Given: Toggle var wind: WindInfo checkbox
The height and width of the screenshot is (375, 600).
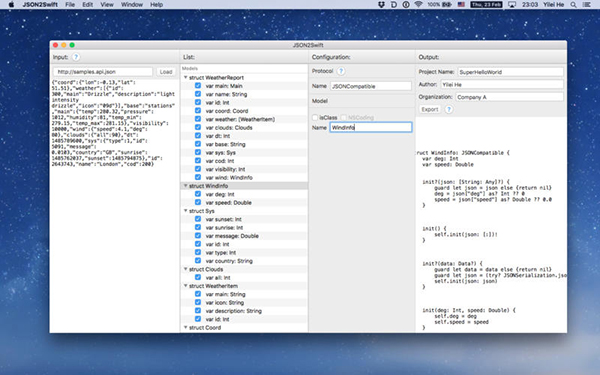Looking at the screenshot, I should (198, 177).
